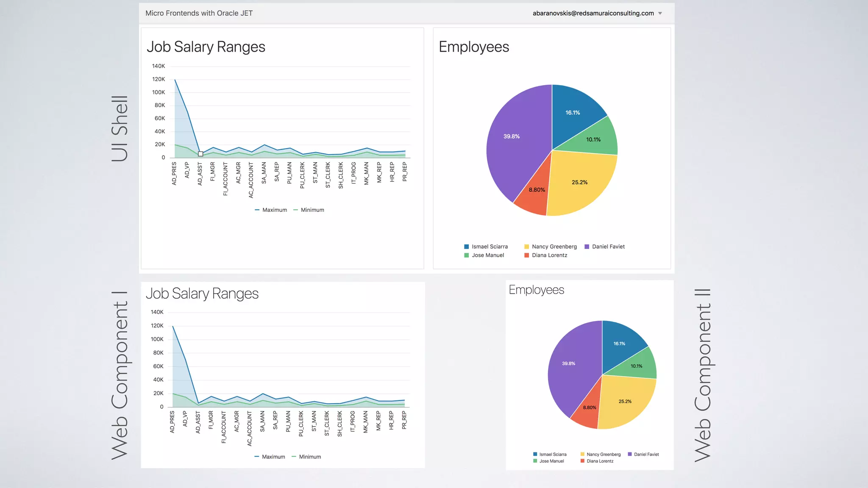
Task: Click Ismael Sciarra blue legend swatch, top pie
Action: point(467,247)
